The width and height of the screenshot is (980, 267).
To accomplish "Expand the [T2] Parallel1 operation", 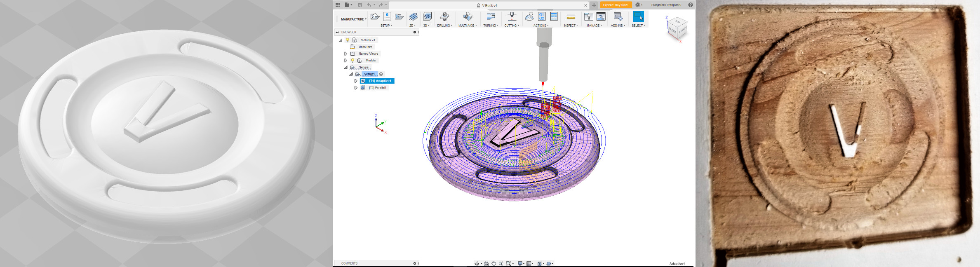I will click(356, 88).
